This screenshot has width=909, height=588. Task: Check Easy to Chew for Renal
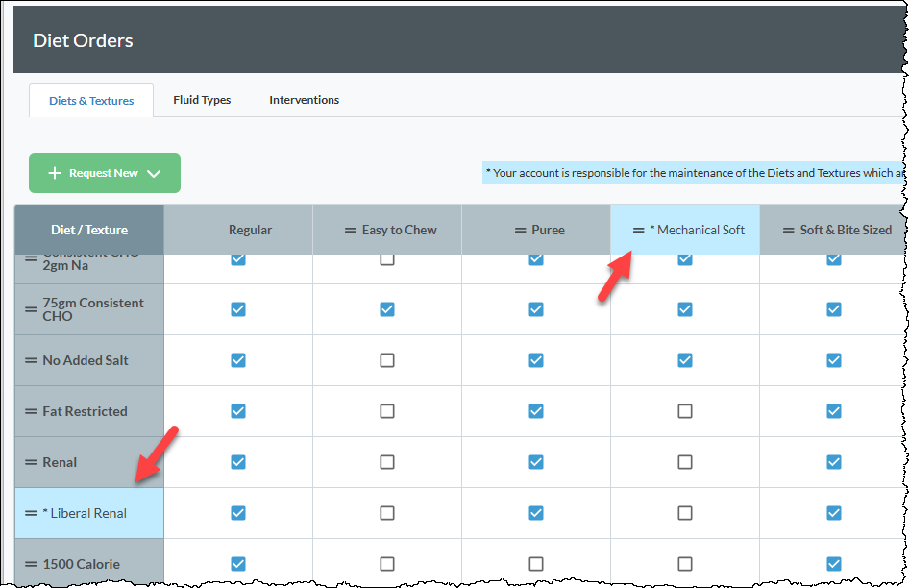(x=387, y=463)
